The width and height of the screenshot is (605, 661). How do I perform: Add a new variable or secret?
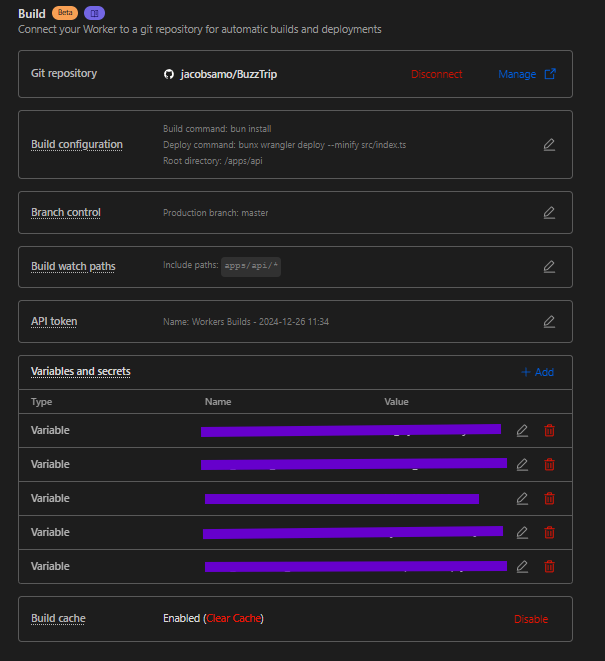tap(537, 372)
